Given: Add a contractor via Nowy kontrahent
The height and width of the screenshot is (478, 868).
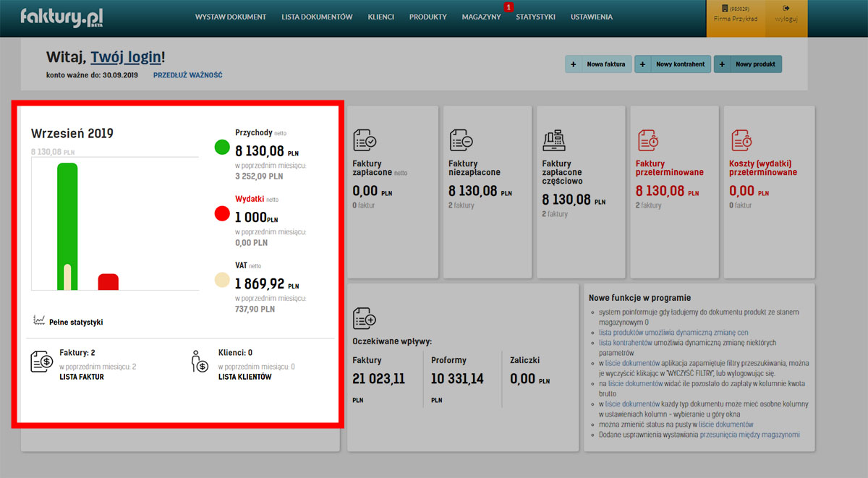Looking at the screenshot, I should point(671,64).
